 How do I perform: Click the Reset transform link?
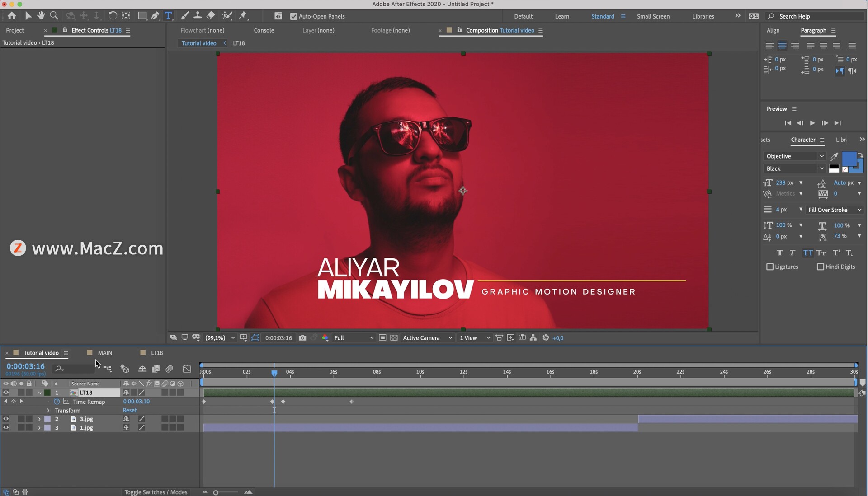[130, 410]
